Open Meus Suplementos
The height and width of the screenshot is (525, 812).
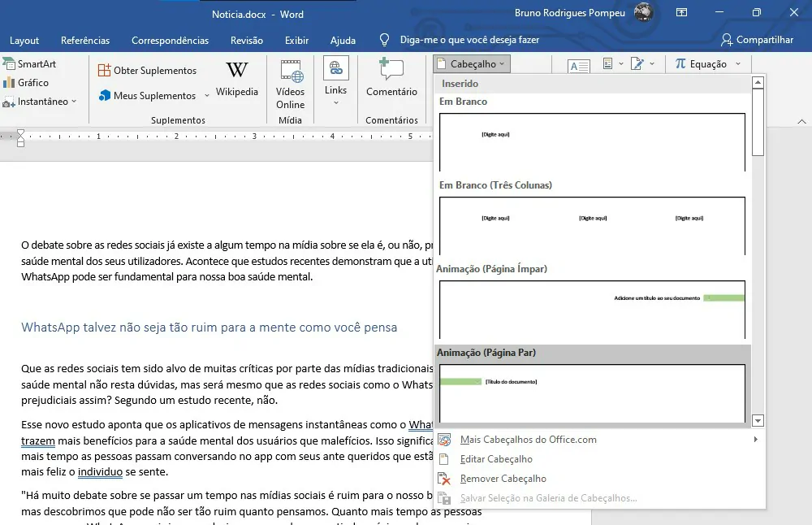click(148, 95)
